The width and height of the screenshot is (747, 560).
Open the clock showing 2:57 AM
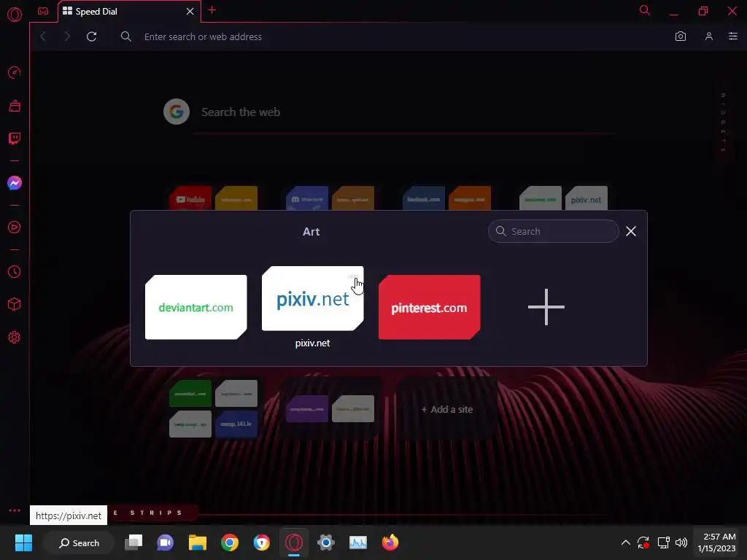(717, 542)
